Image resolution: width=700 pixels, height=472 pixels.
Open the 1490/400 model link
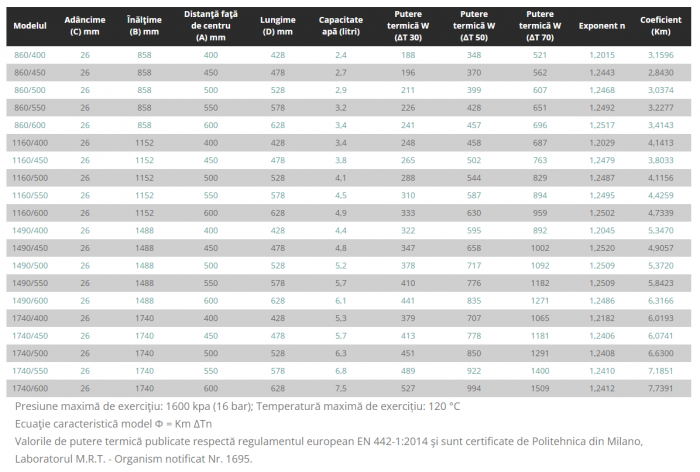coord(31,230)
